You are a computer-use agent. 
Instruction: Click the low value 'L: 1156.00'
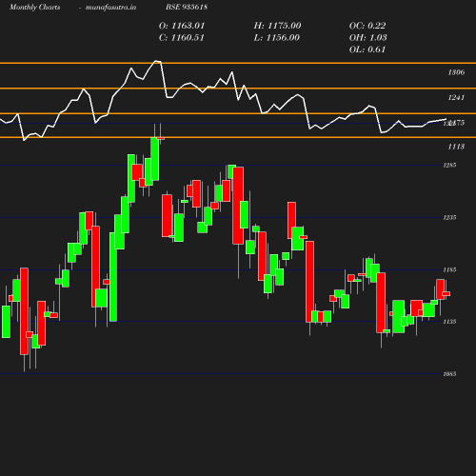coord(277,38)
